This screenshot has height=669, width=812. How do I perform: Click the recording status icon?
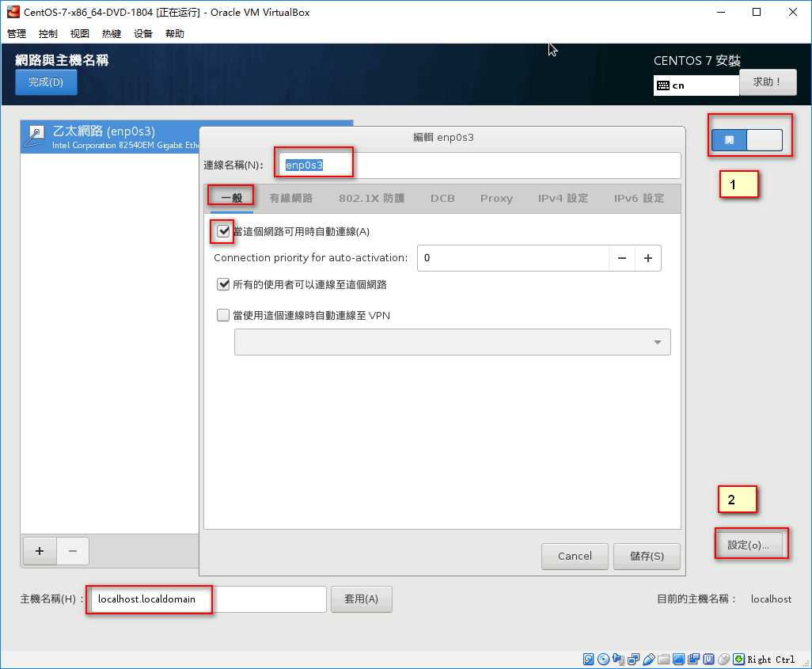[x=693, y=659]
